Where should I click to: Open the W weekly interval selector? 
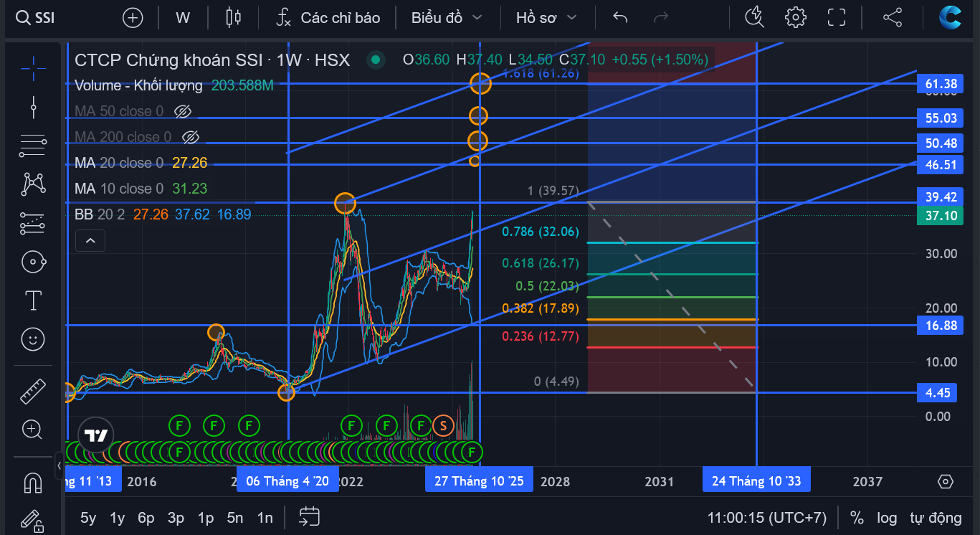(x=183, y=18)
